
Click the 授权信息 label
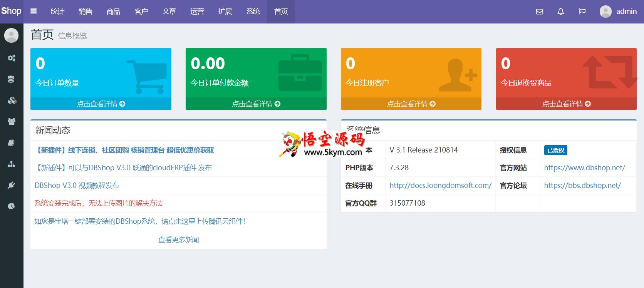pyautogui.click(x=513, y=150)
